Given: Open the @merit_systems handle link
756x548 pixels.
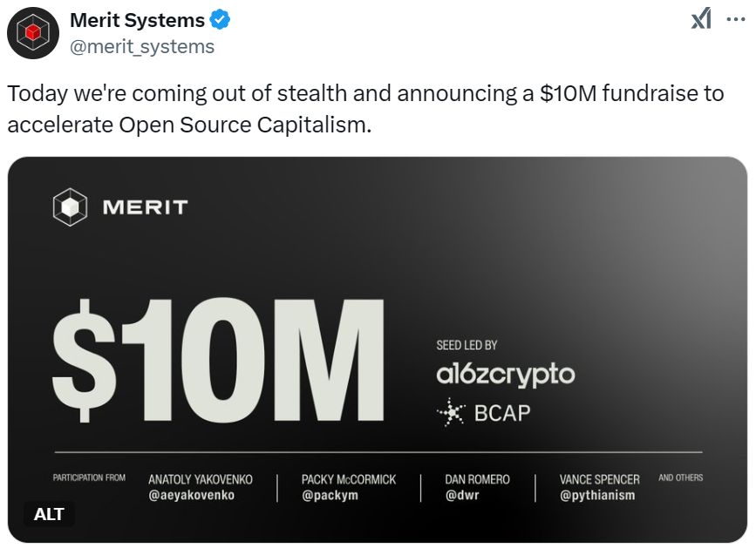Looking at the screenshot, I should 142,46.
